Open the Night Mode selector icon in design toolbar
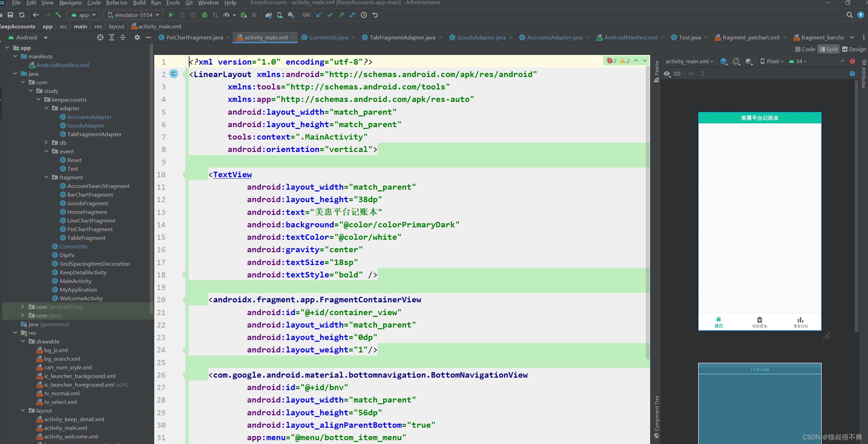868x444 pixels. click(x=749, y=61)
